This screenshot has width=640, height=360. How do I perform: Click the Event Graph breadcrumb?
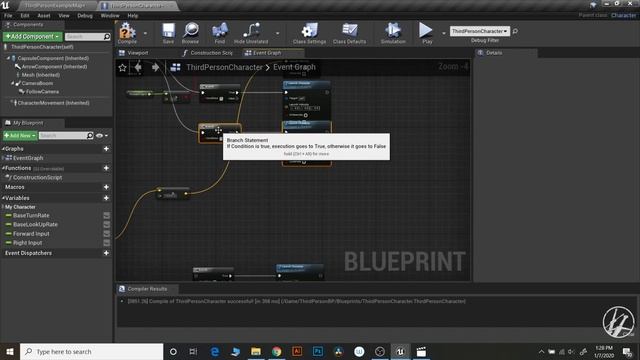[294, 67]
